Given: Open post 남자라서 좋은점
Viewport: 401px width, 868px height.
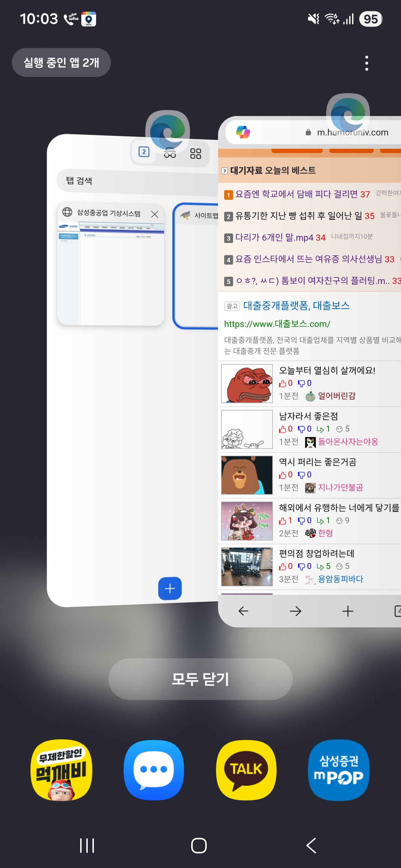Looking at the screenshot, I should 308,416.
